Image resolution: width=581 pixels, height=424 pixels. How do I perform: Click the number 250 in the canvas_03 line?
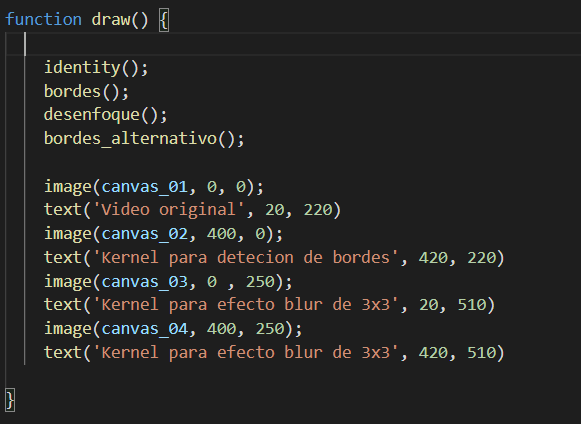260,281
